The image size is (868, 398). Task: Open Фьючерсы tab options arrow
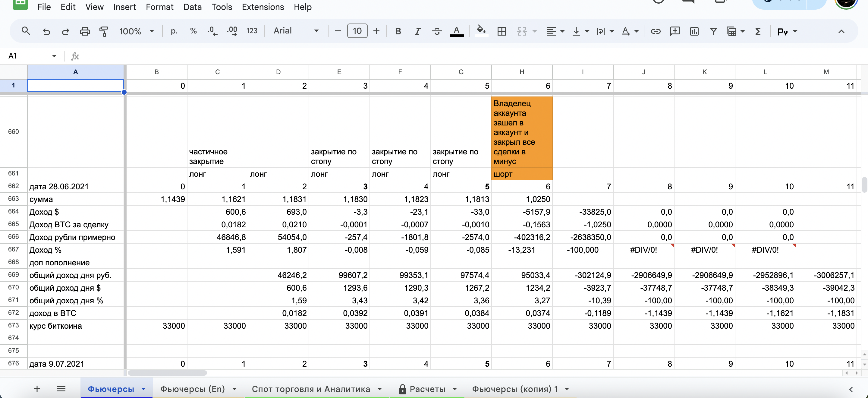point(143,389)
